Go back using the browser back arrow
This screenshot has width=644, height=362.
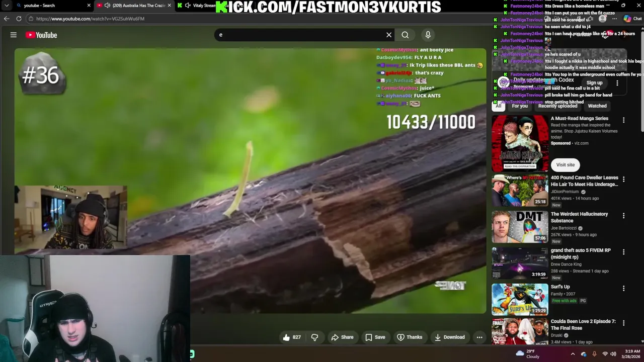click(x=7, y=19)
